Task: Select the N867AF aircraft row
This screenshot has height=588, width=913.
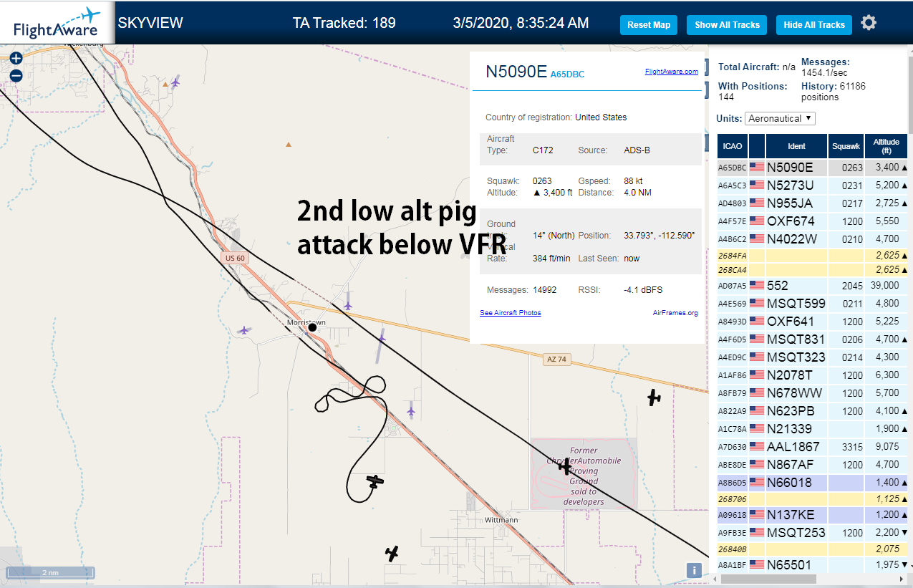Action: 812,465
